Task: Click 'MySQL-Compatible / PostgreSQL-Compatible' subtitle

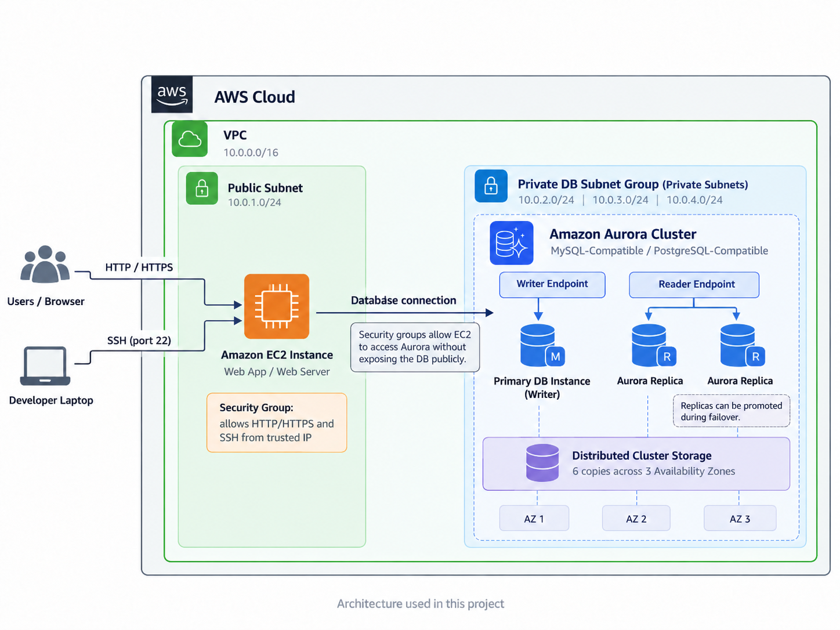Action: point(659,251)
